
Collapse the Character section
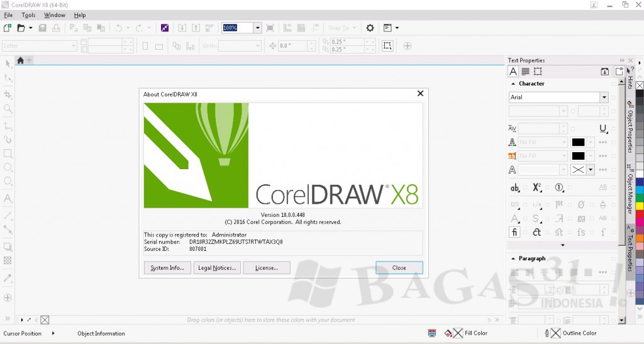coord(513,84)
